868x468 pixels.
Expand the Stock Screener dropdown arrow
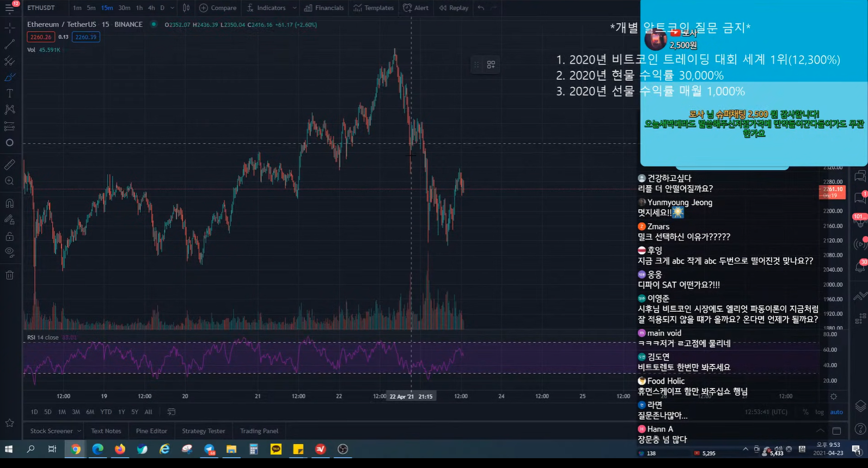79,431
